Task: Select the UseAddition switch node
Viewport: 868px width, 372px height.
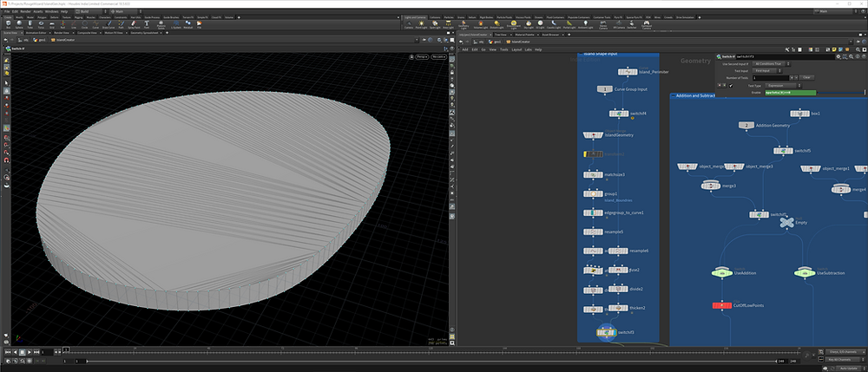Action: click(722, 272)
